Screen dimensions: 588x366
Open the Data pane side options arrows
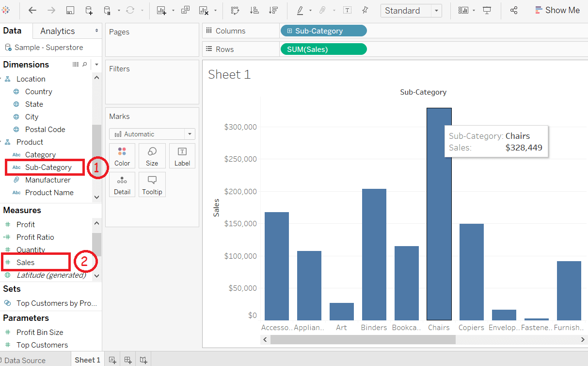click(x=96, y=31)
